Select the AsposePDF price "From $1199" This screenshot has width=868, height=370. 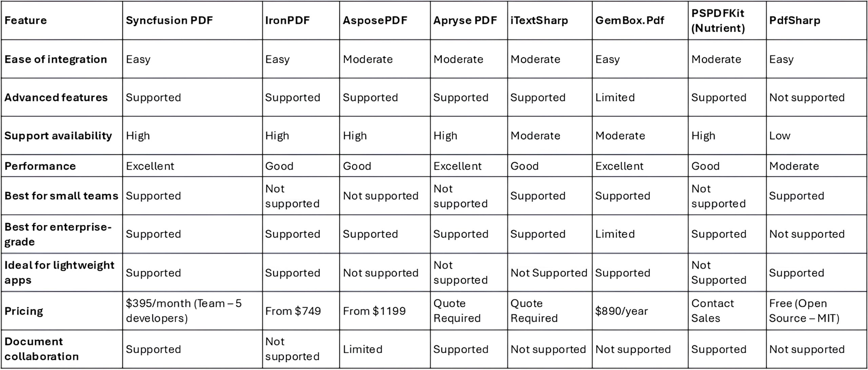(374, 311)
